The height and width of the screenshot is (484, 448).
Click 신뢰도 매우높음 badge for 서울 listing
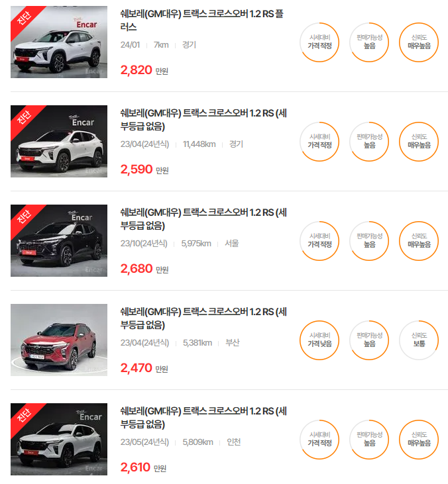(419, 241)
